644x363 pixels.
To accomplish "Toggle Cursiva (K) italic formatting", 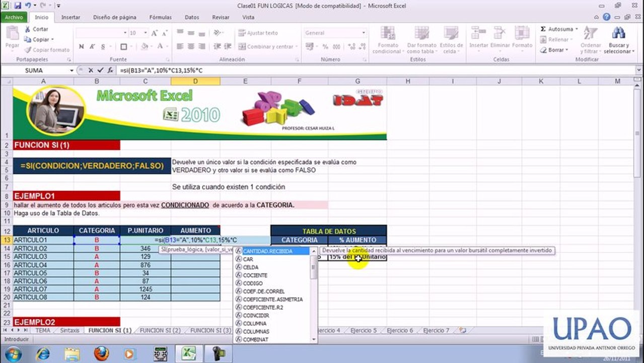I will click(x=92, y=46).
